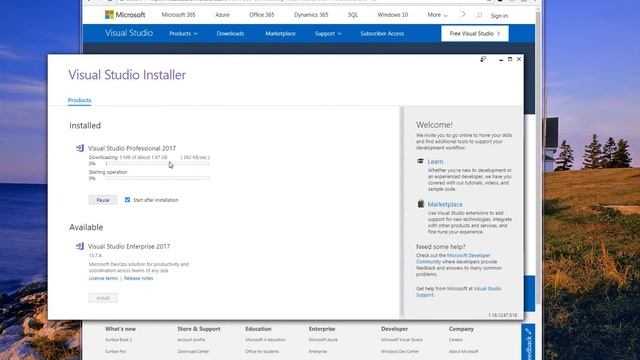
Task: Click the Visual Studio Professional 2017 icon
Action: click(80, 148)
